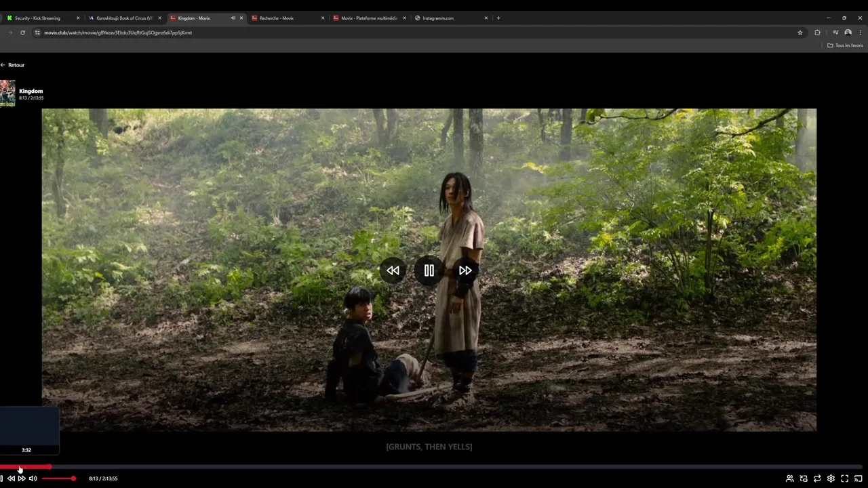Screen dimensions: 868x488
Task: Adjust the red volume slider
Action: 58,479
